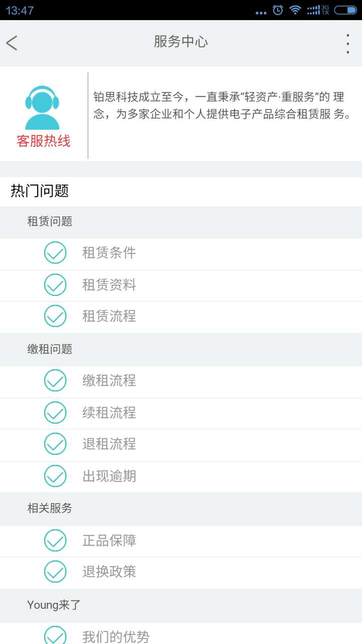
Task: Tap the 铂思科技 company description text
Action: coord(222,106)
